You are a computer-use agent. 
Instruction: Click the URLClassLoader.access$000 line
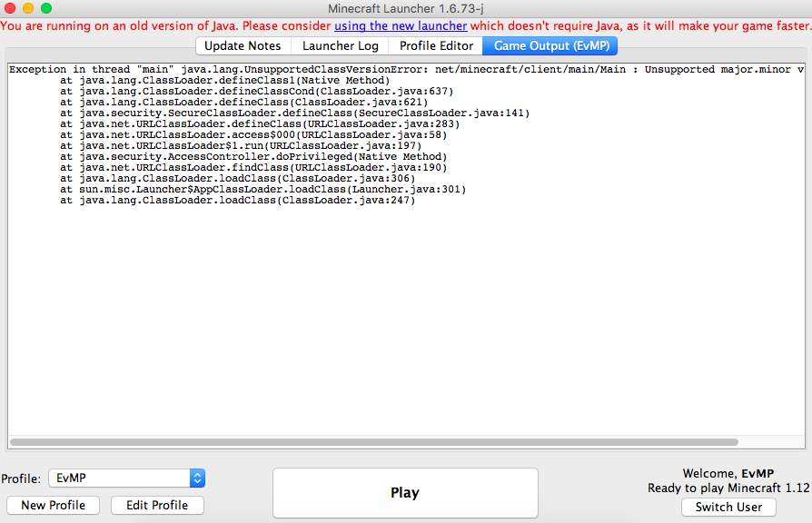point(253,134)
